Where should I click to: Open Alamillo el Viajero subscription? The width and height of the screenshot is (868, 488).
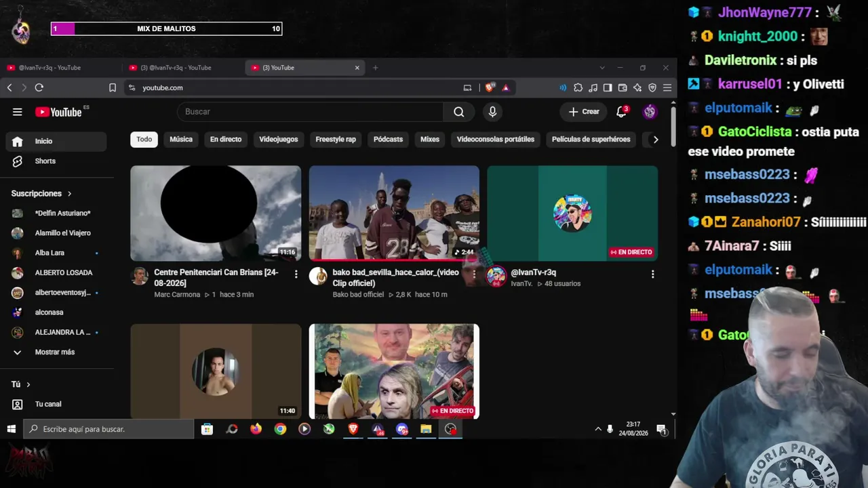[56, 233]
